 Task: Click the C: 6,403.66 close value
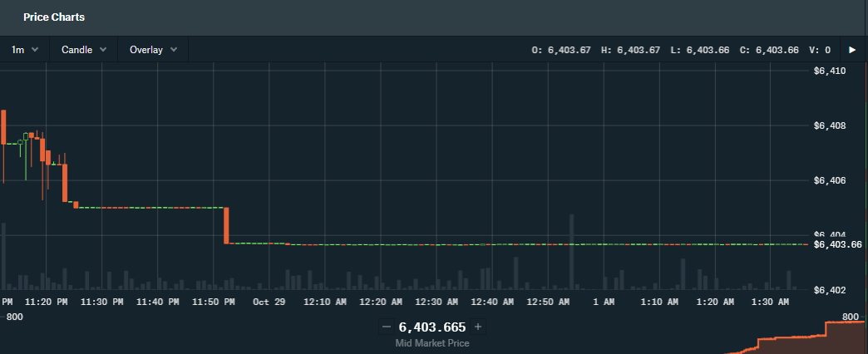(769, 50)
